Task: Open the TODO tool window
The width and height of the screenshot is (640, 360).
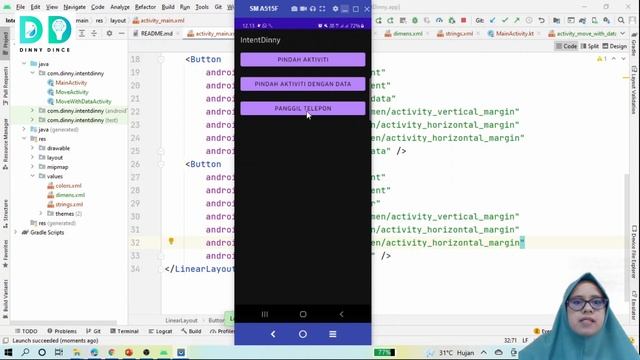Action: click(26, 331)
